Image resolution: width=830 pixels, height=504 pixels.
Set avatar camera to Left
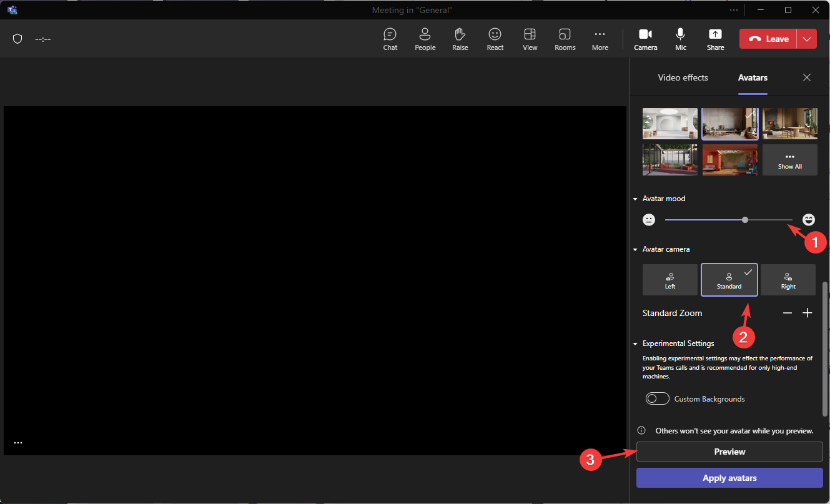click(x=670, y=280)
